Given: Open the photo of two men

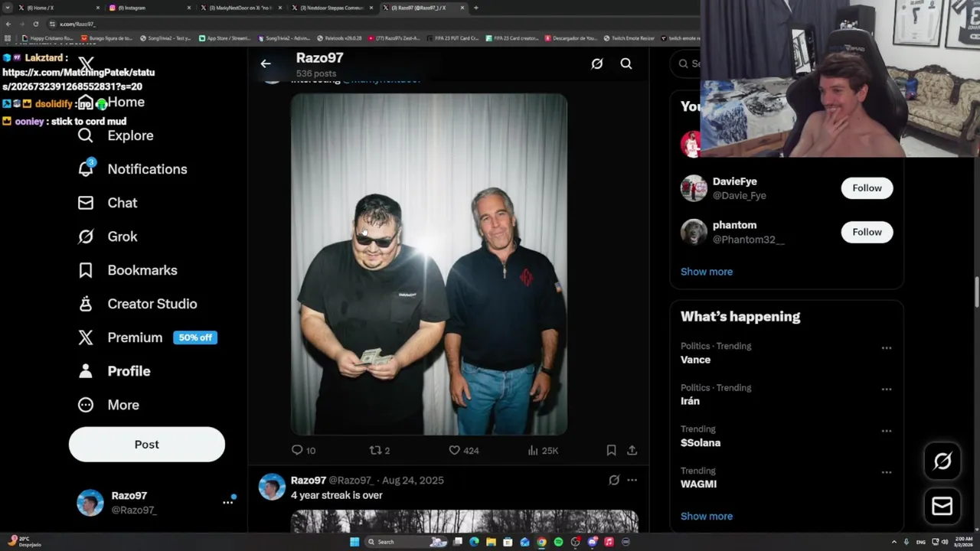Looking at the screenshot, I should 429,264.
